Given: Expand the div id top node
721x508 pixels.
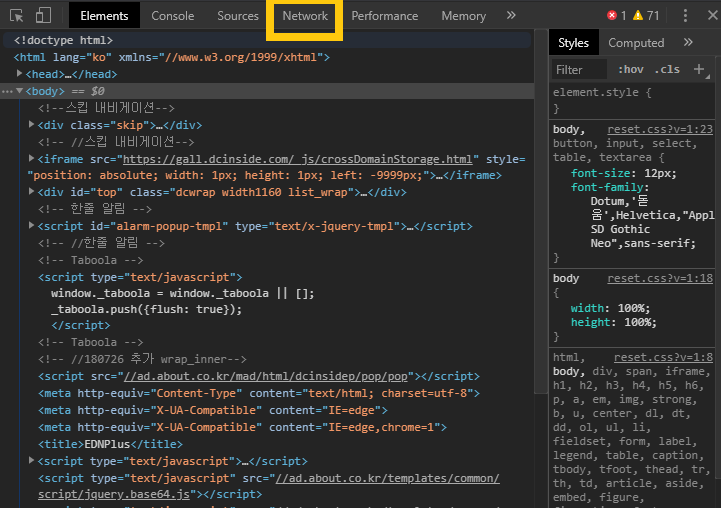Looking at the screenshot, I should [x=31, y=191].
